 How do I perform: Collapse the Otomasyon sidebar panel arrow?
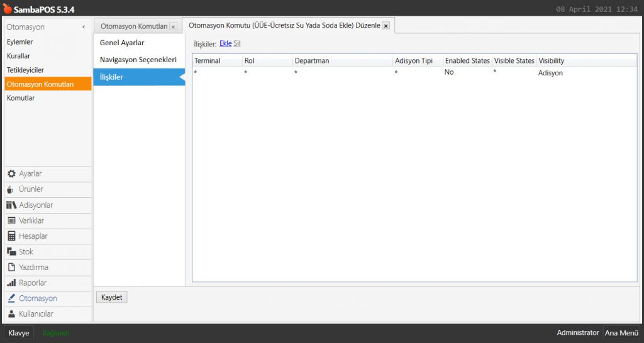pos(84,27)
